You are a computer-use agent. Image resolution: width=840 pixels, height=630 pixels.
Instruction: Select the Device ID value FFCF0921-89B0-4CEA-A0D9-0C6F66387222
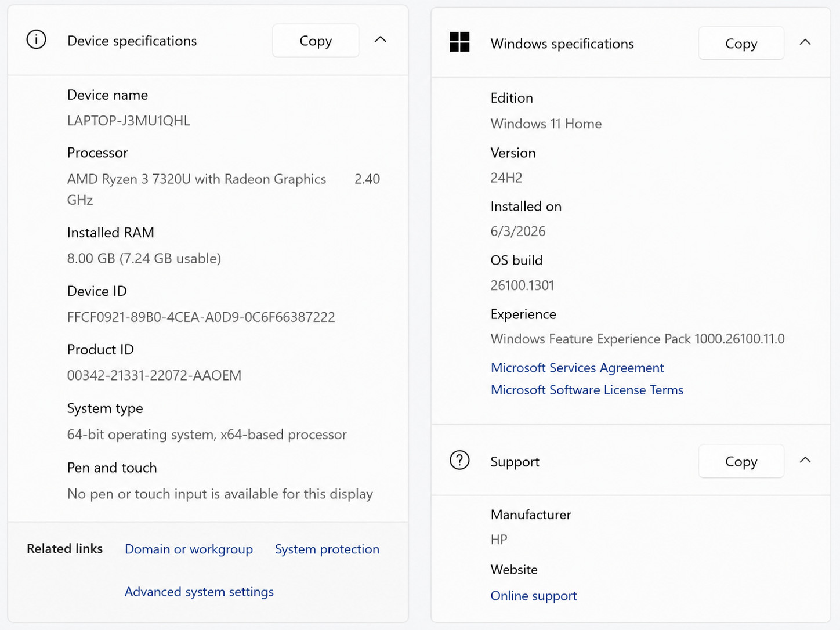click(x=201, y=317)
